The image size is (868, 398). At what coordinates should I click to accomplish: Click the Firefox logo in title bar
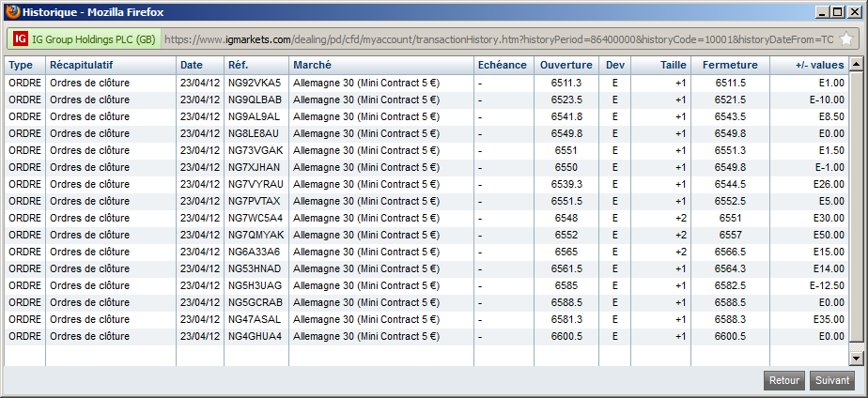pyautogui.click(x=12, y=11)
